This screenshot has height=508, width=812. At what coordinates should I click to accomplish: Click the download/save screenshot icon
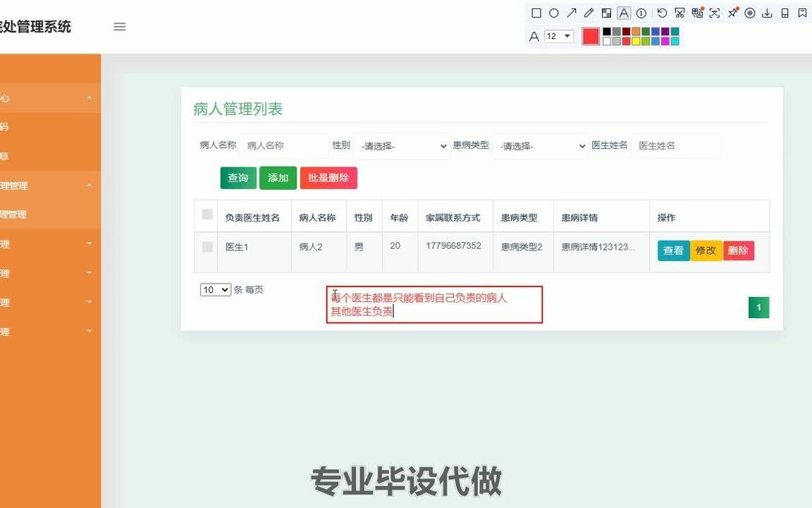point(768,13)
